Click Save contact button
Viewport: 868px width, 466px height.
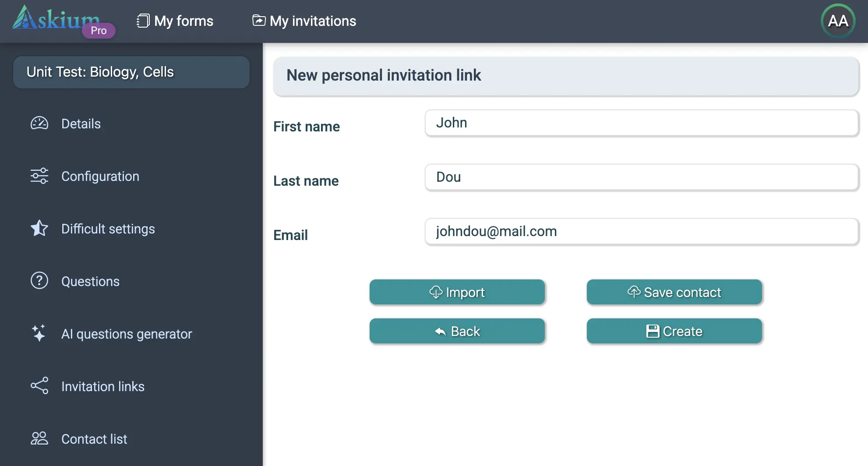[x=674, y=292]
